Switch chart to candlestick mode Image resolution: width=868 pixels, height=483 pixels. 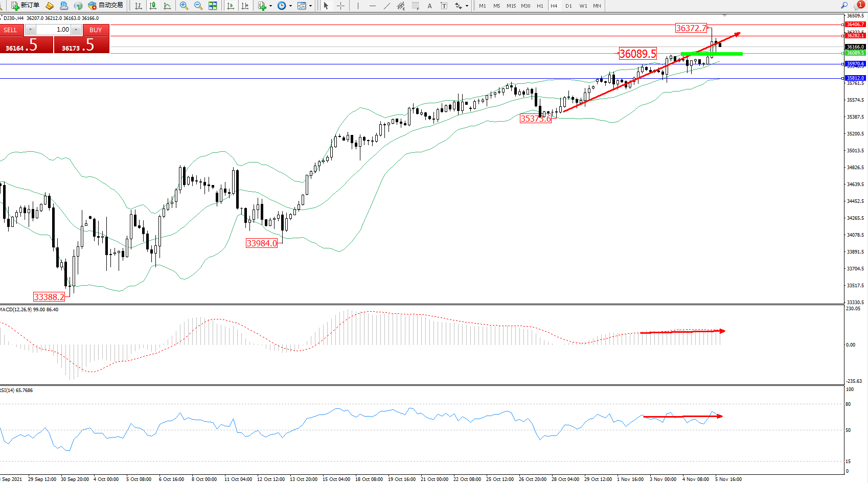153,6
